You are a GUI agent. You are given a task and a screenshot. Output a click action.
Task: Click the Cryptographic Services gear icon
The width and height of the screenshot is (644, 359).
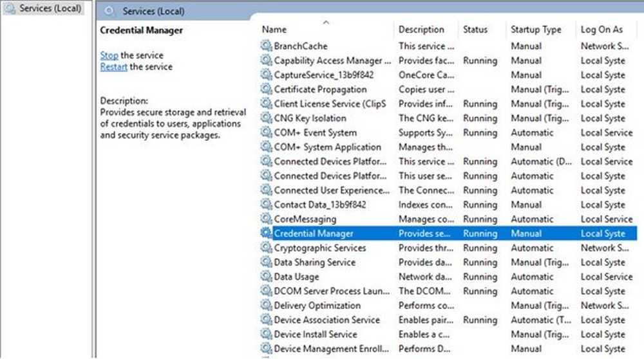266,248
